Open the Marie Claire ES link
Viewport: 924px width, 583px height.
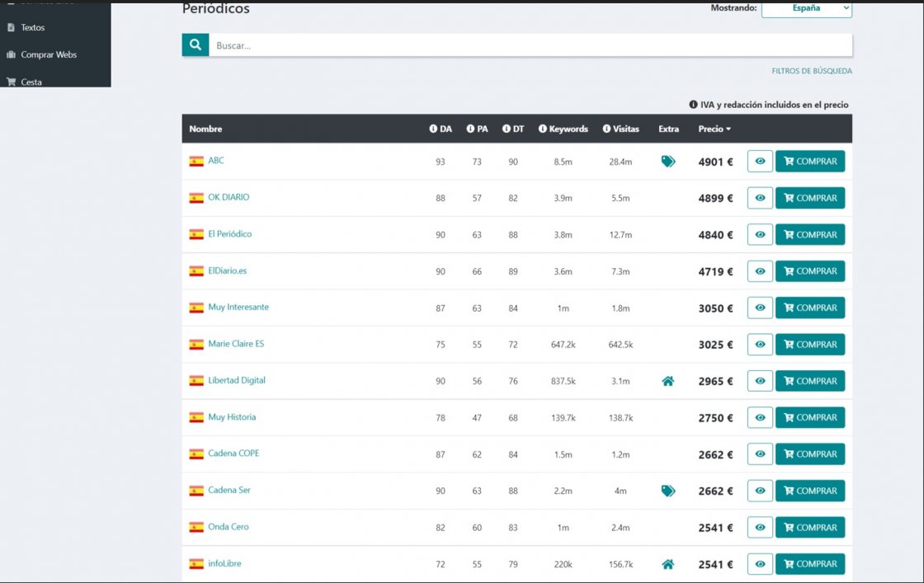236,343
